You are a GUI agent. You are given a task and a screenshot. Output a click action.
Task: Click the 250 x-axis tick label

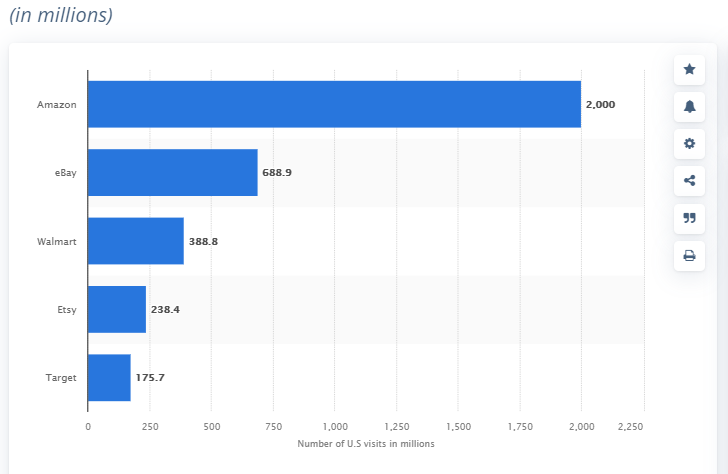[150, 427]
